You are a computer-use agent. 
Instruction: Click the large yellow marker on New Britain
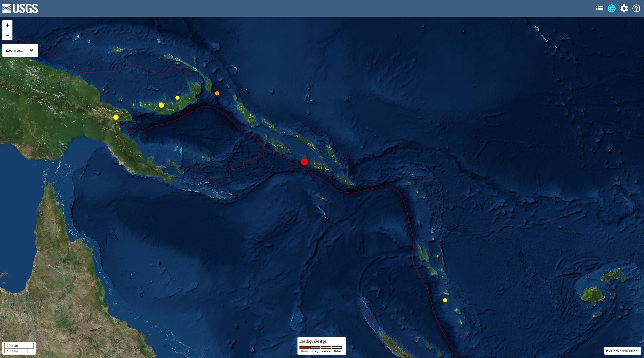[161, 105]
